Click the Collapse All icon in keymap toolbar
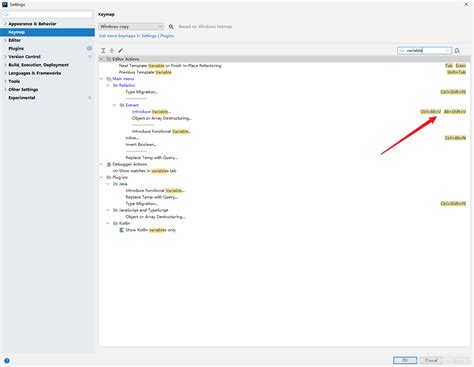 tap(112, 50)
